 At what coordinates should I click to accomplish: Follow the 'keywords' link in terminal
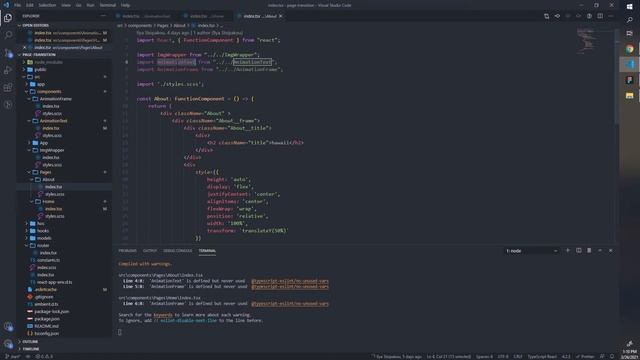tap(163, 315)
